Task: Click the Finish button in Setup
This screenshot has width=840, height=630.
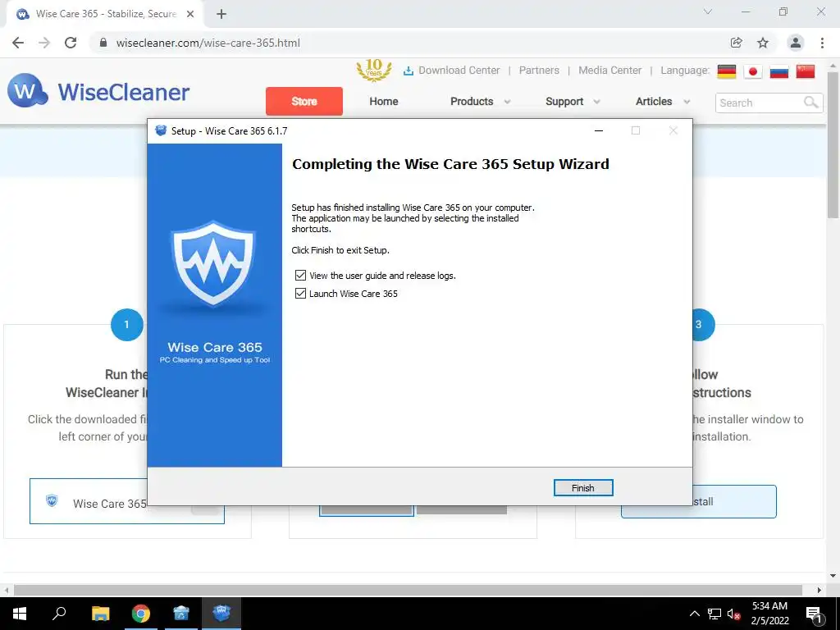Action: coord(583,487)
